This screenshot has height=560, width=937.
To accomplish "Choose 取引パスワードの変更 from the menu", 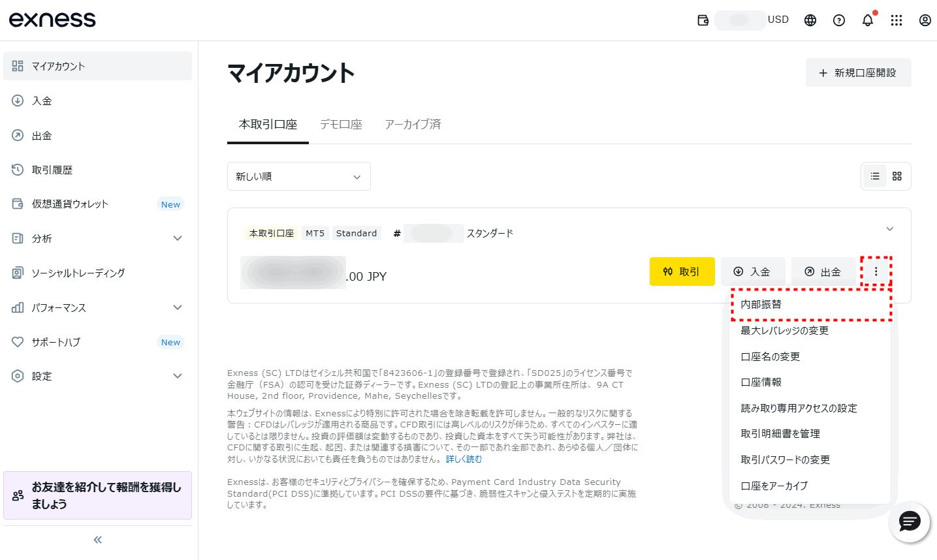I will (810, 459).
